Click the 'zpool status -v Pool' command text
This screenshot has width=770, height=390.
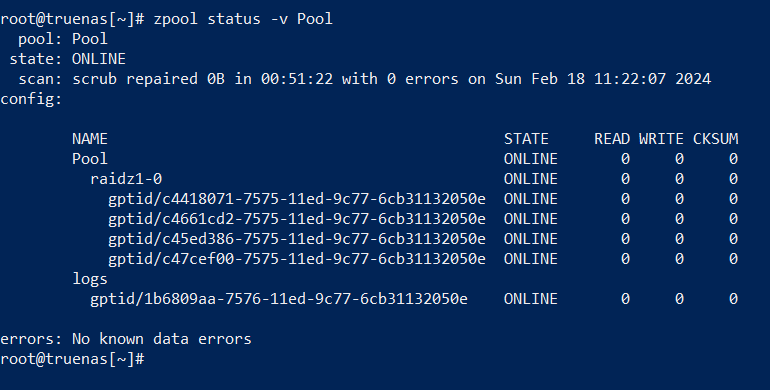[243, 19]
